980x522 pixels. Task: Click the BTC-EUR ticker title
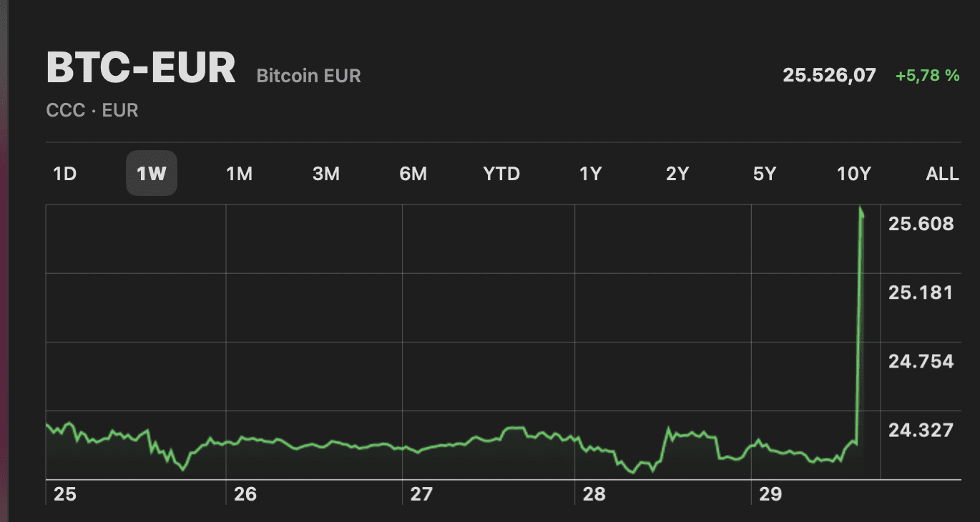pyautogui.click(x=141, y=69)
